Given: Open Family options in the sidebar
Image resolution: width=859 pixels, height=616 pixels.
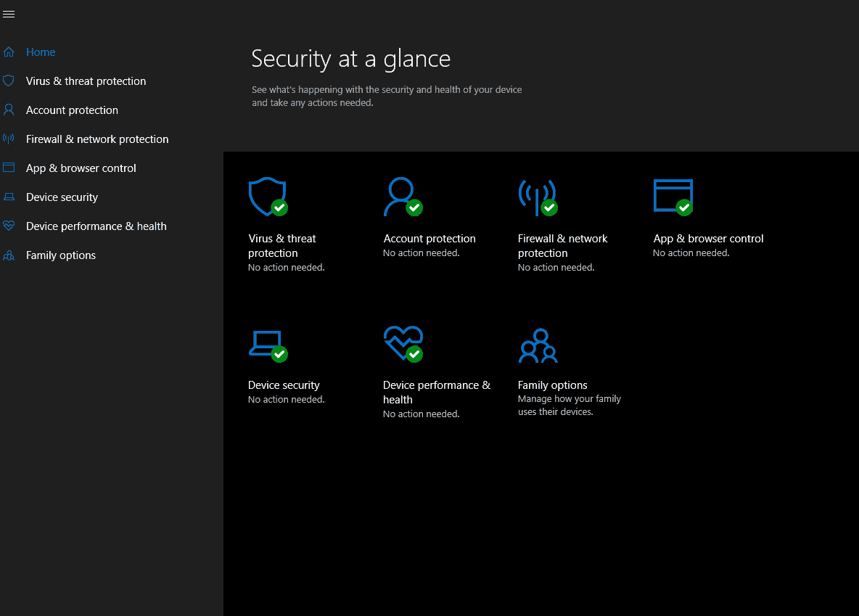Looking at the screenshot, I should (x=61, y=255).
